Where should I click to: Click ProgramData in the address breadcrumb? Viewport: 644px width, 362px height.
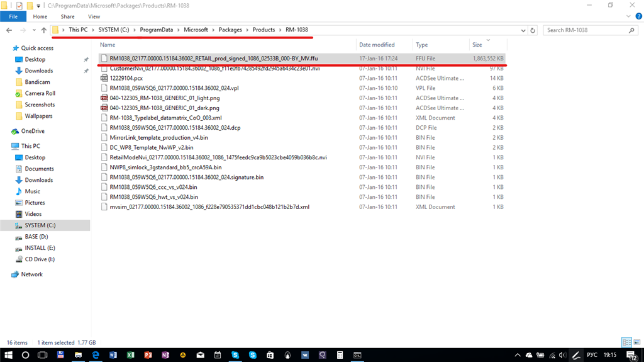point(156,30)
